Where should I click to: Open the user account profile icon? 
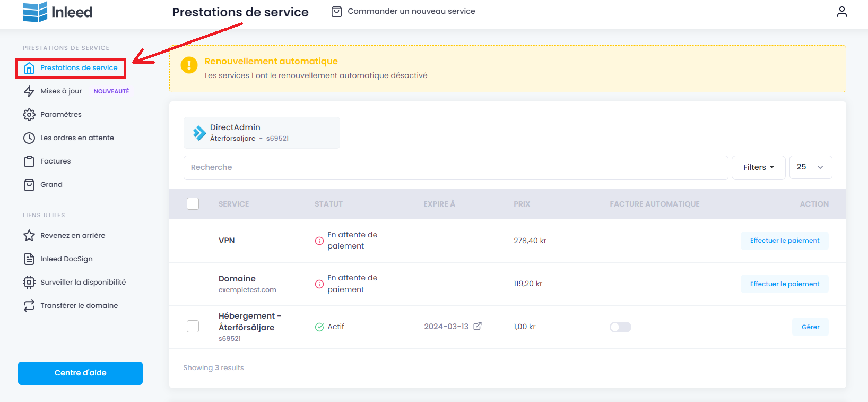(842, 12)
